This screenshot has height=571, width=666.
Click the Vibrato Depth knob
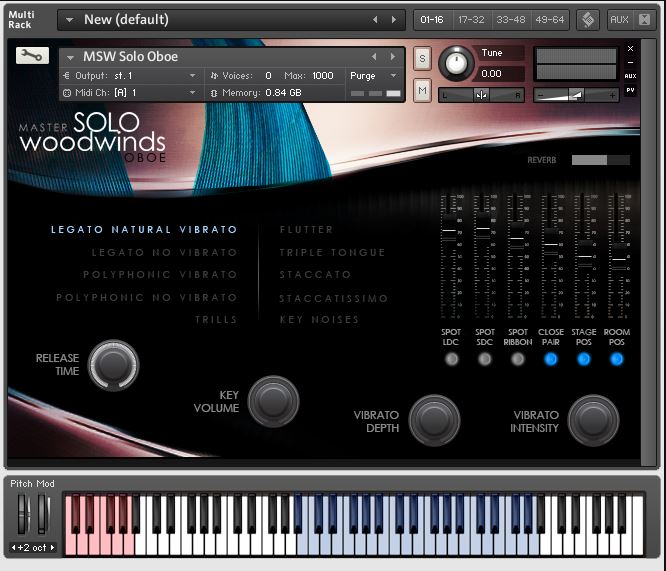[x=434, y=420]
